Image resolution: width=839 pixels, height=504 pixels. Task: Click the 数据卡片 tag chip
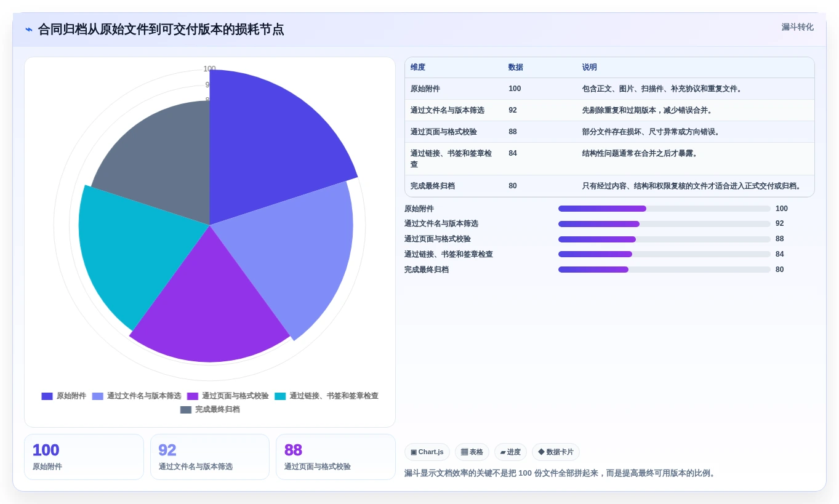click(556, 452)
